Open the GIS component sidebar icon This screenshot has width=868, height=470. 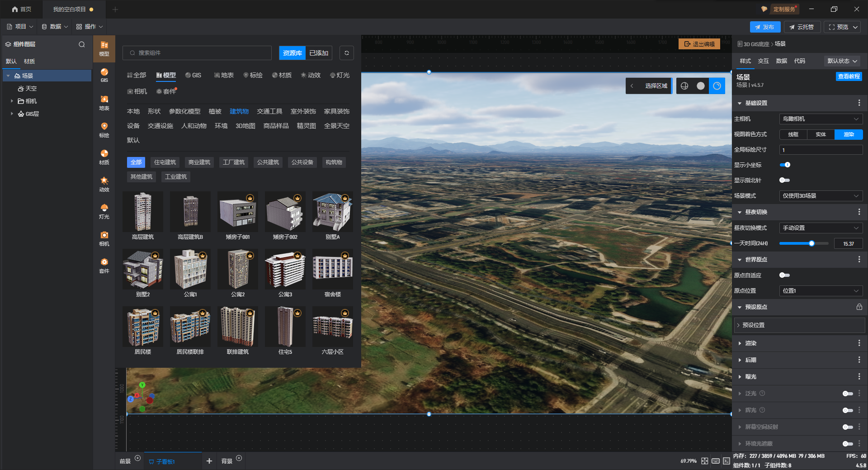104,75
